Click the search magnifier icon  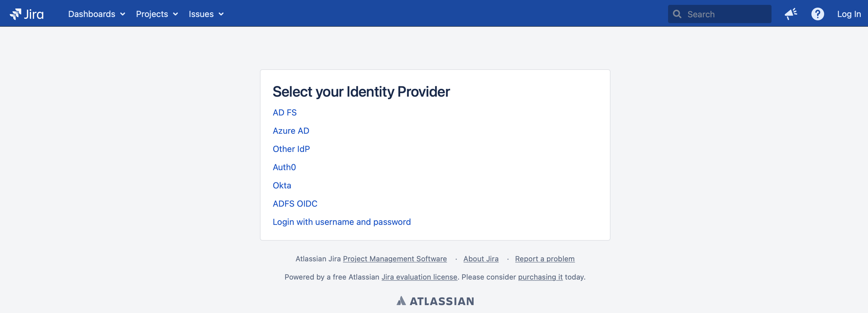click(x=677, y=14)
